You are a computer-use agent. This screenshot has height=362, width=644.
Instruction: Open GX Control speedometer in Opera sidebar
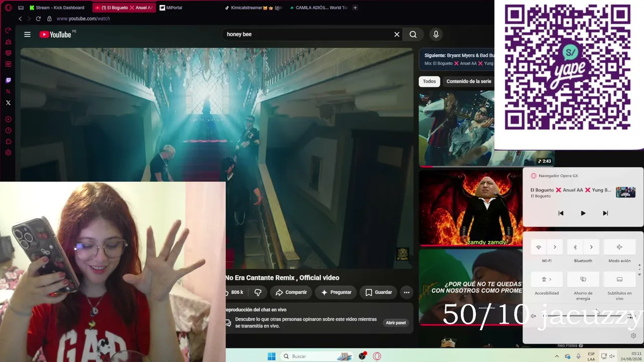(x=8, y=31)
